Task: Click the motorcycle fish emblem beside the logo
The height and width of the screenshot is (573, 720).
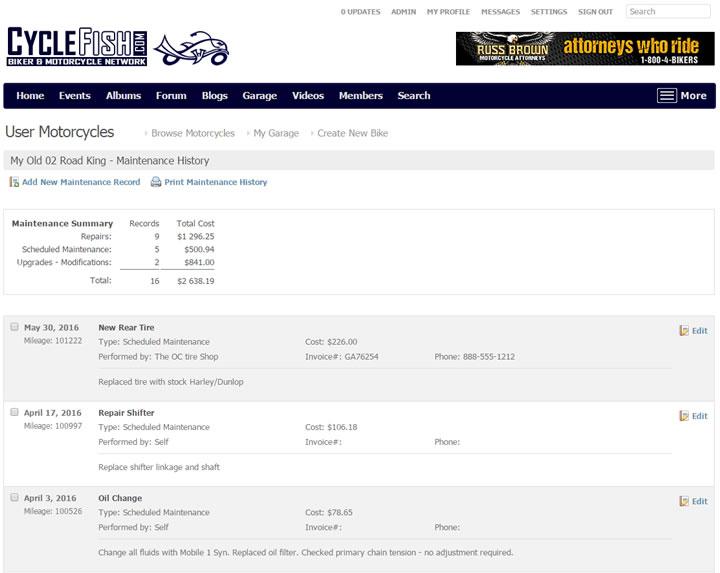Action: click(x=191, y=48)
